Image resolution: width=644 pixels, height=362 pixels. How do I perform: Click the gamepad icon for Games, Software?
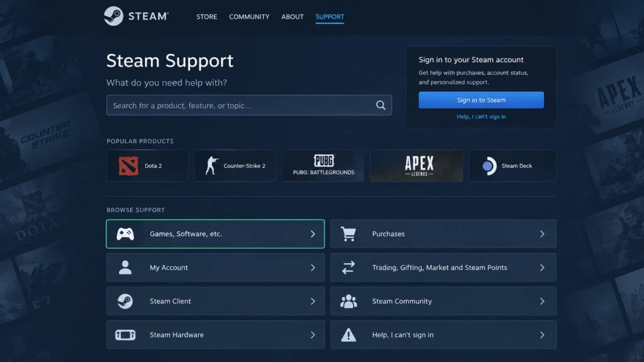click(x=125, y=234)
